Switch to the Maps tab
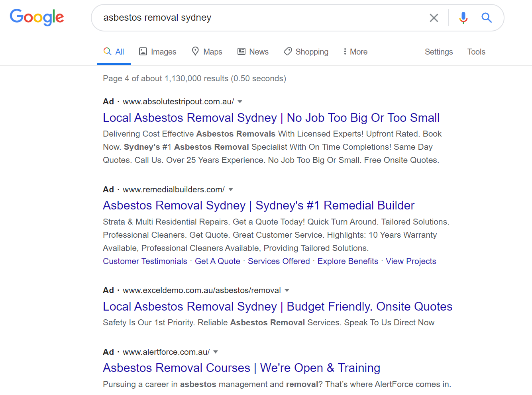Image resolution: width=532 pixels, height=395 pixels. (207, 52)
